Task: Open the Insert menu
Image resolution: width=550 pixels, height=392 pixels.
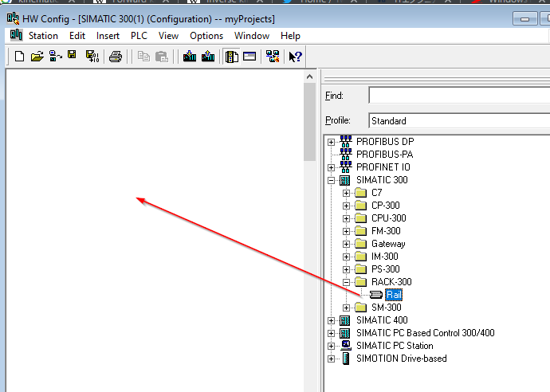Action: tap(108, 36)
